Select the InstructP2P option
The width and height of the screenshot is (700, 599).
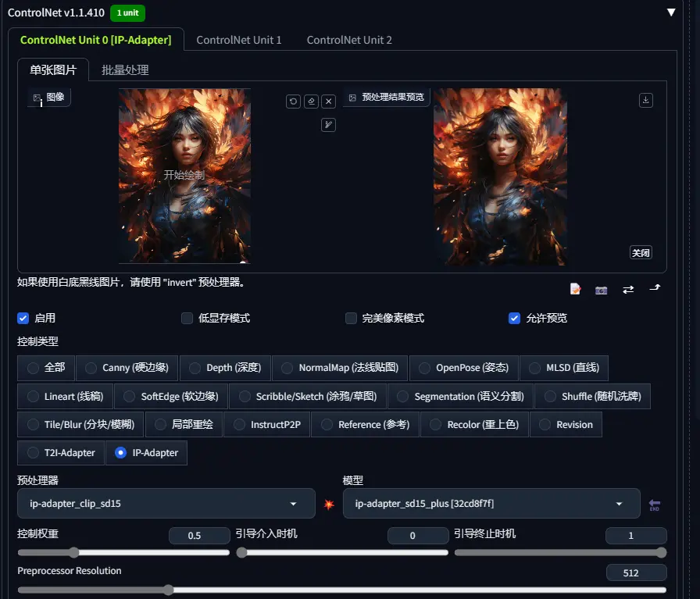coord(267,425)
